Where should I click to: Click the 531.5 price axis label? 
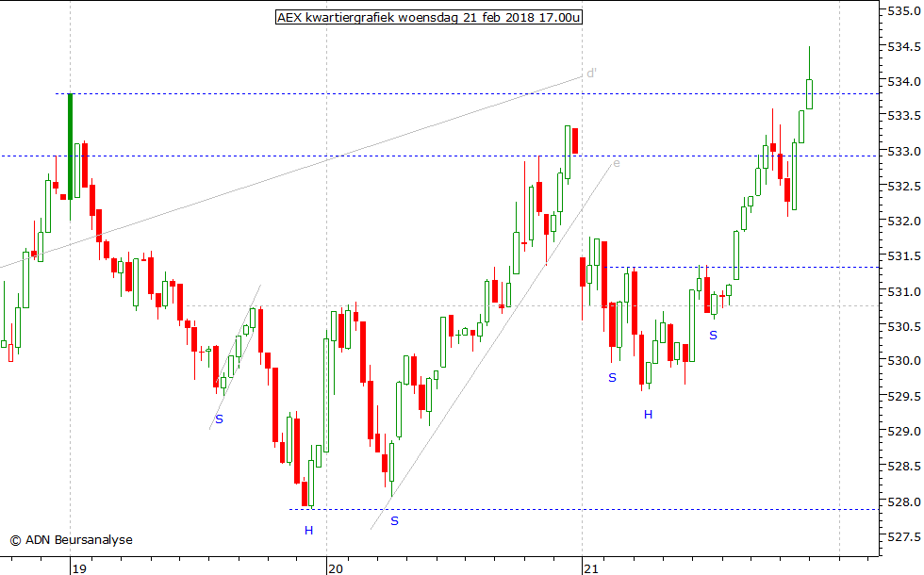(904, 256)
